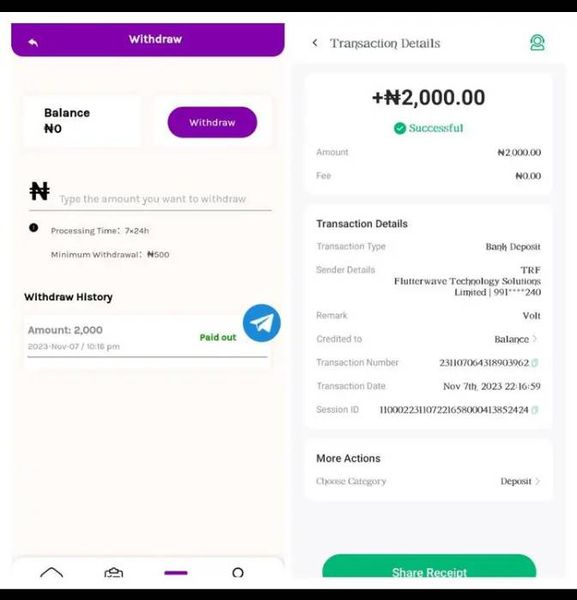The image size is (577, 600).
Task: Open customer support headset icon
Action: [537, 42]
